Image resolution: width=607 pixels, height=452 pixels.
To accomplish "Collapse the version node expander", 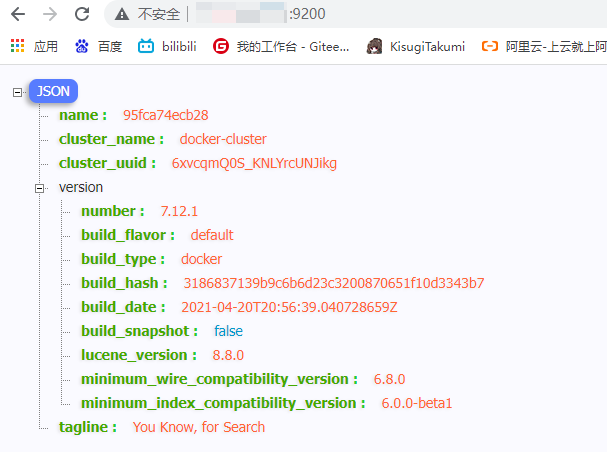I will point(40,187).
